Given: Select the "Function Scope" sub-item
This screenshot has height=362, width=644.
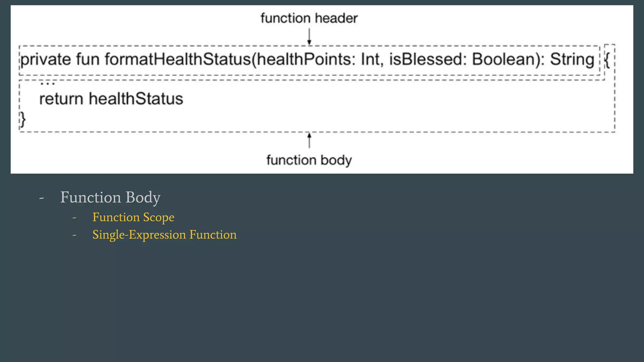Looking at the screenshot, I should (x=133, y=217).
